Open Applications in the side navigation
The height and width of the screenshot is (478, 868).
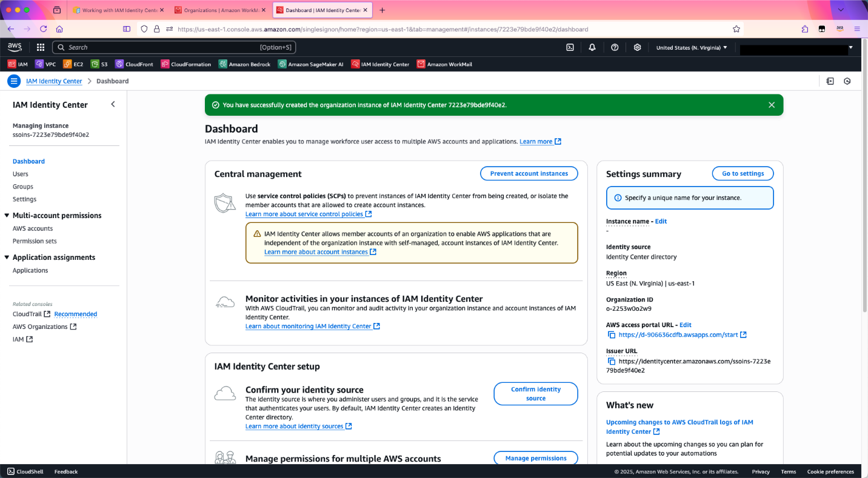[30, 270]
